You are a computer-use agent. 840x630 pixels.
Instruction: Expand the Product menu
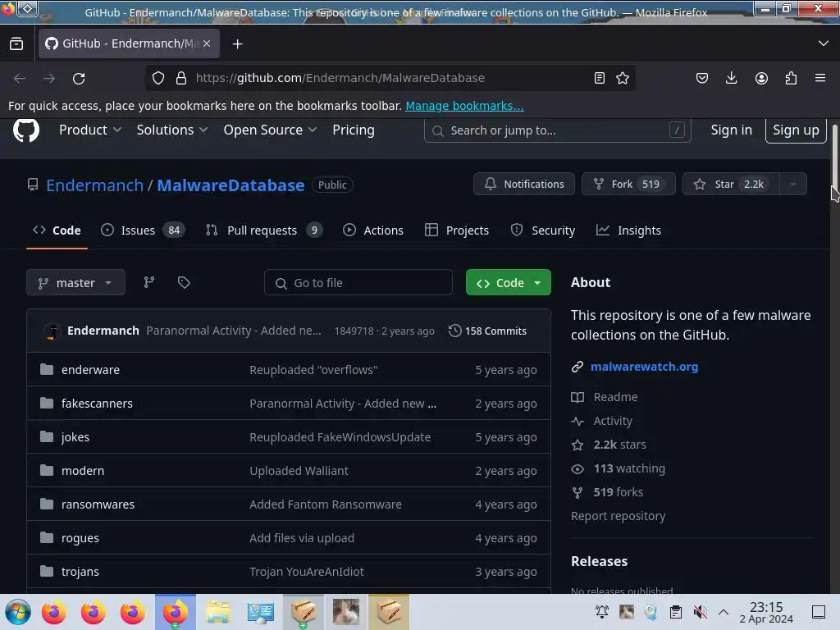(90, 130)
